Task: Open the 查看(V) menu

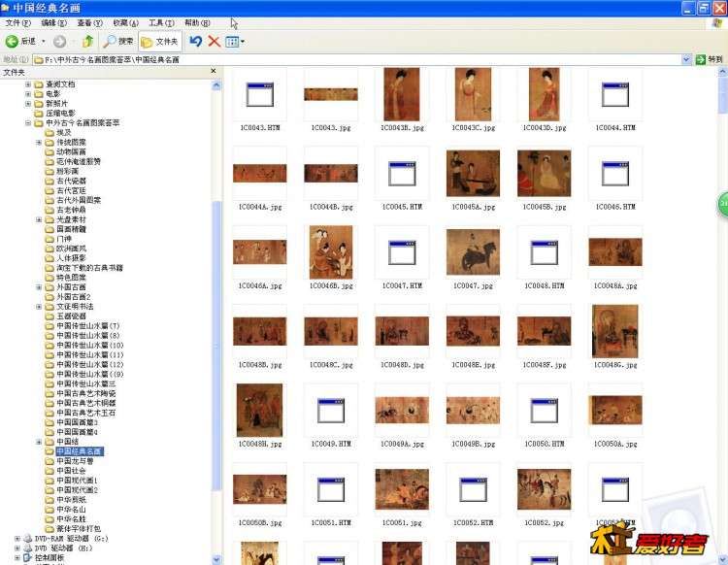Action: click(89, 22)
